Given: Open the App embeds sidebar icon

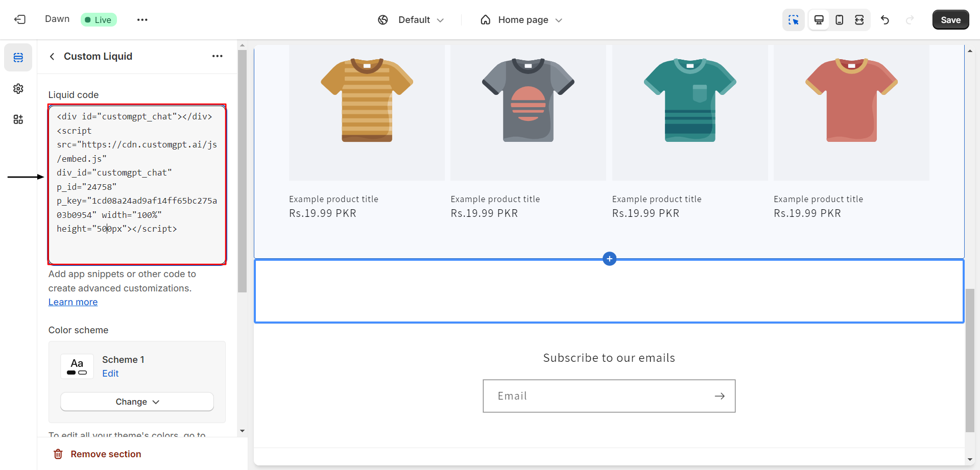Looking at the screenshot, I should [x=18, y=119].
